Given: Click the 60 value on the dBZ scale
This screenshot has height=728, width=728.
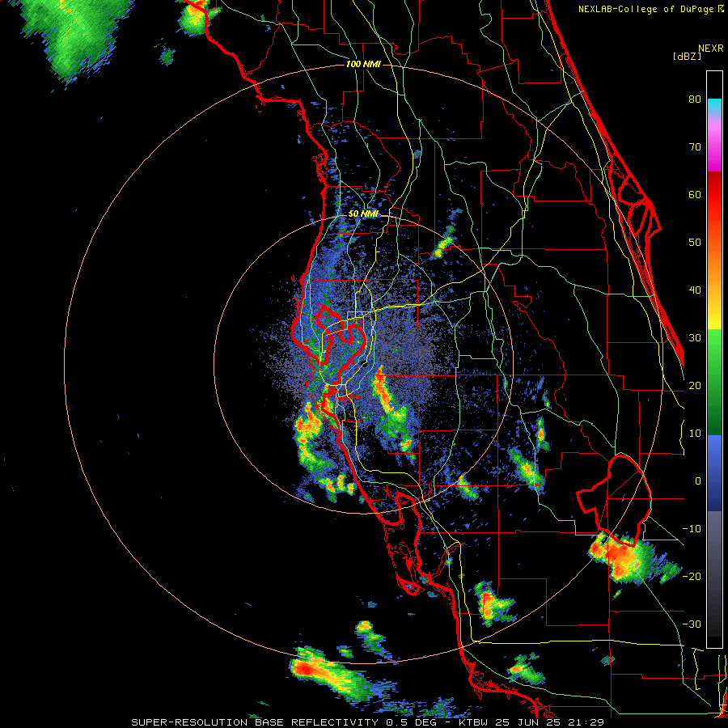Looking at the screenshot, I should coord(695,194).
